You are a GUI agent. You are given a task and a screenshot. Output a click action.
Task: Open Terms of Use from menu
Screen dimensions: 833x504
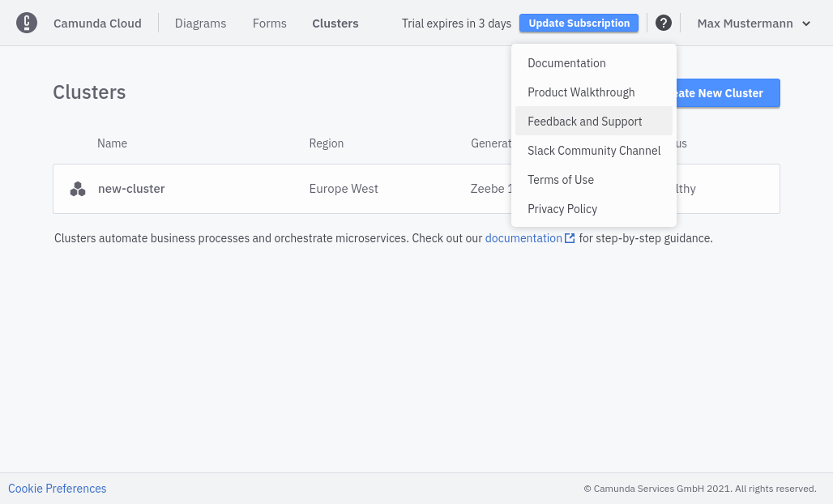coord(561,180)
